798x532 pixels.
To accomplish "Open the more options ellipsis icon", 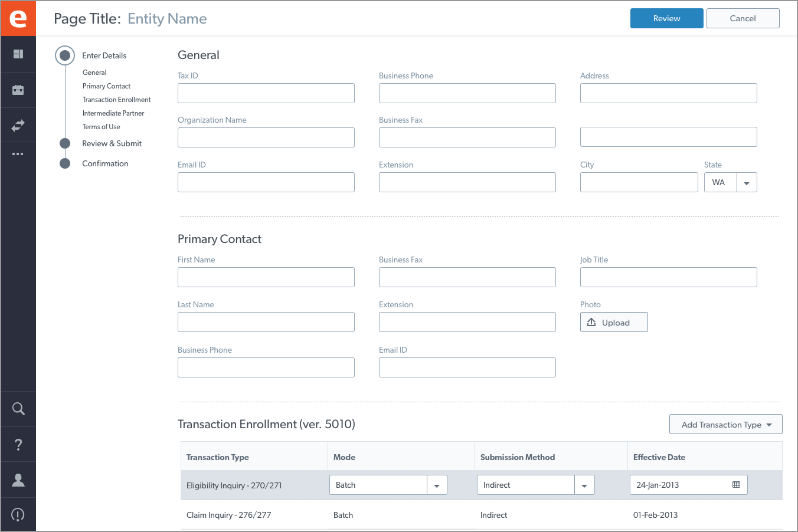I will 18,154.
